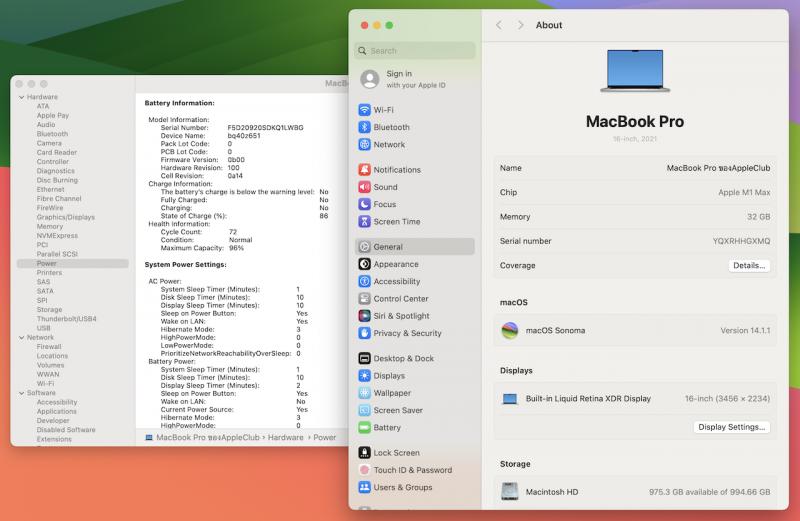The width and height of the screenshot is (800, 521).
Task: Open Screen Time hourglass icon
Action: point(364,221)
